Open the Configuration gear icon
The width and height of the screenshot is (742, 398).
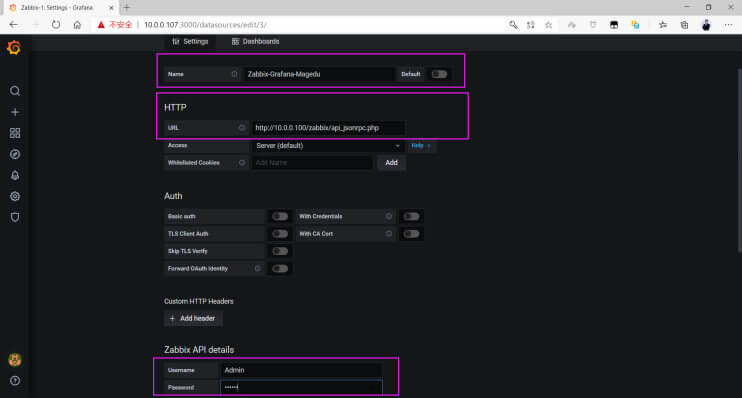[15, 196]
